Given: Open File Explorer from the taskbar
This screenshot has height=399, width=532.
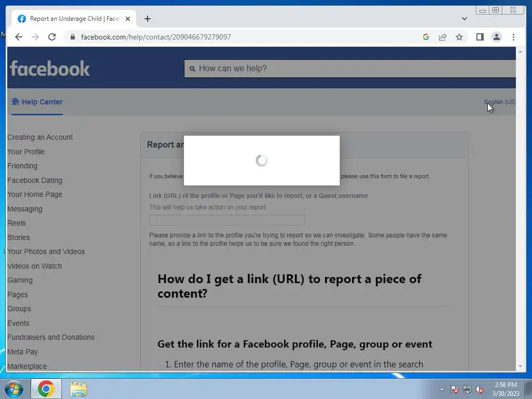Looking at the screenshot, I should pyautogui.click(x=78, y=389).
